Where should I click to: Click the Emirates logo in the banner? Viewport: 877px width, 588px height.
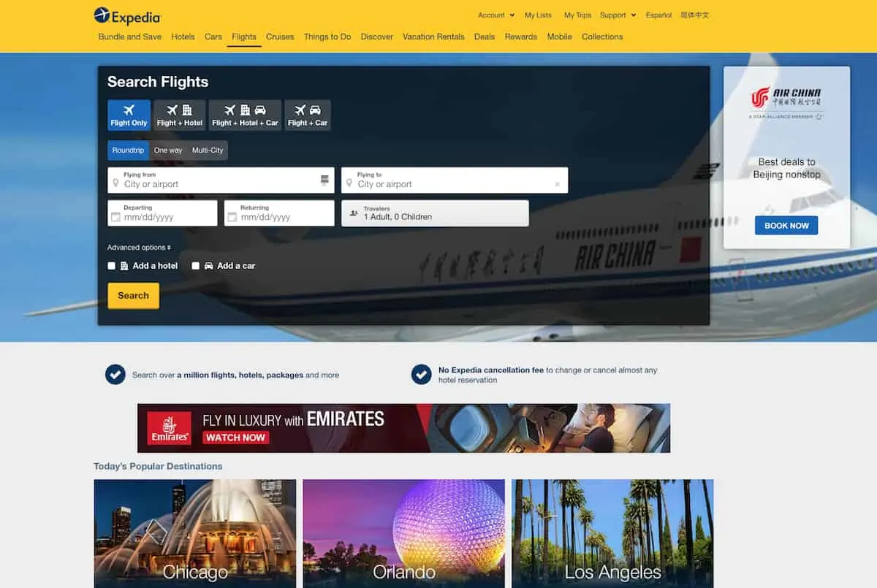pyautogui.click(x=170, y=428)
